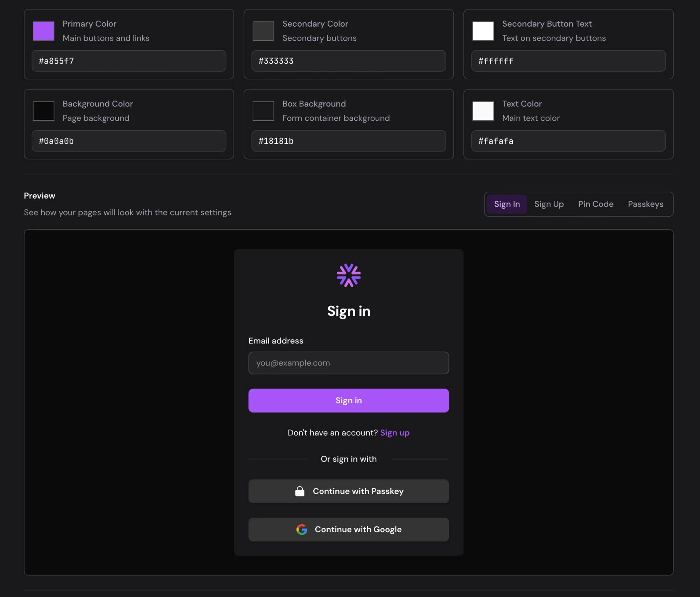700x597 pixels.
Task: Edit the #a855f7 hex field
Action: click(x=129, y=61)
